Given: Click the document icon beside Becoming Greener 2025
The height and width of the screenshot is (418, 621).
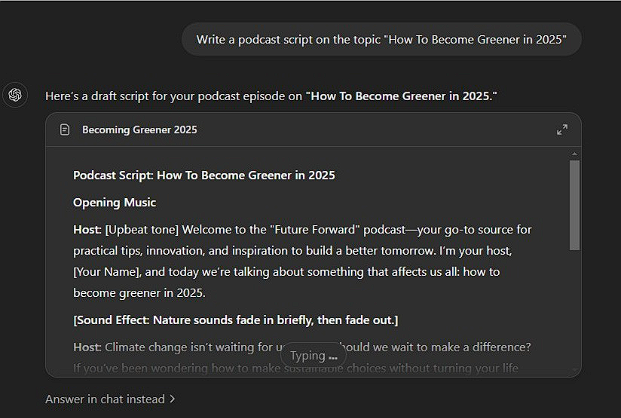Looking at the screenshot, I should click(65, 130).
